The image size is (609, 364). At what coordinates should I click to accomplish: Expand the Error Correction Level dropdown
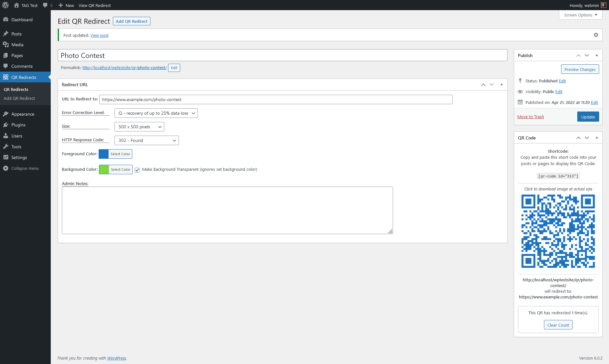click(x=155, y=113)
